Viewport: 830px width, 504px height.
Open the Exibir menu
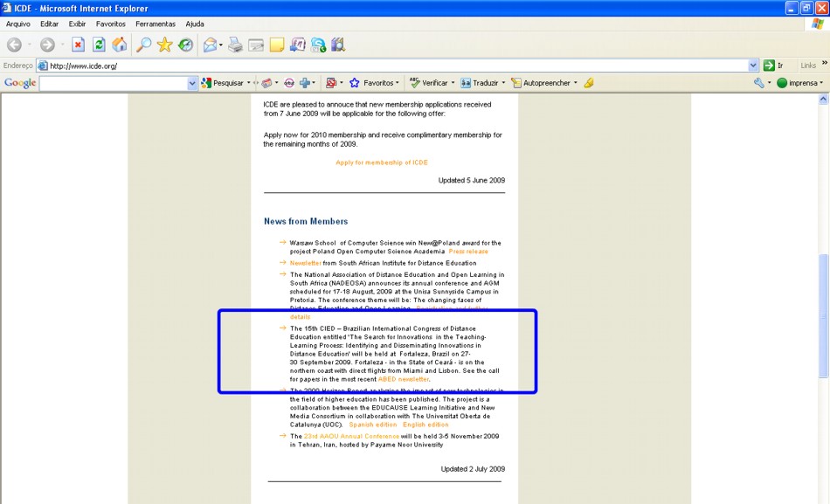(x=77, y=24)
